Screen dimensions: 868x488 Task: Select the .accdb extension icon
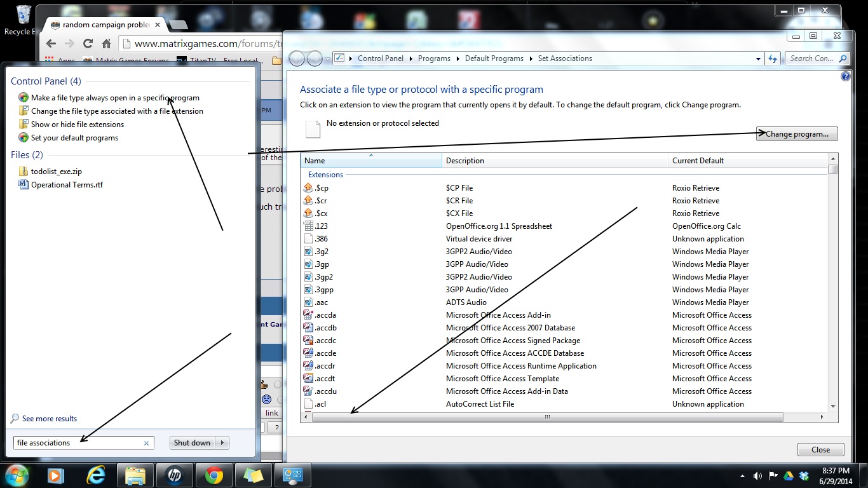(309, 328)
